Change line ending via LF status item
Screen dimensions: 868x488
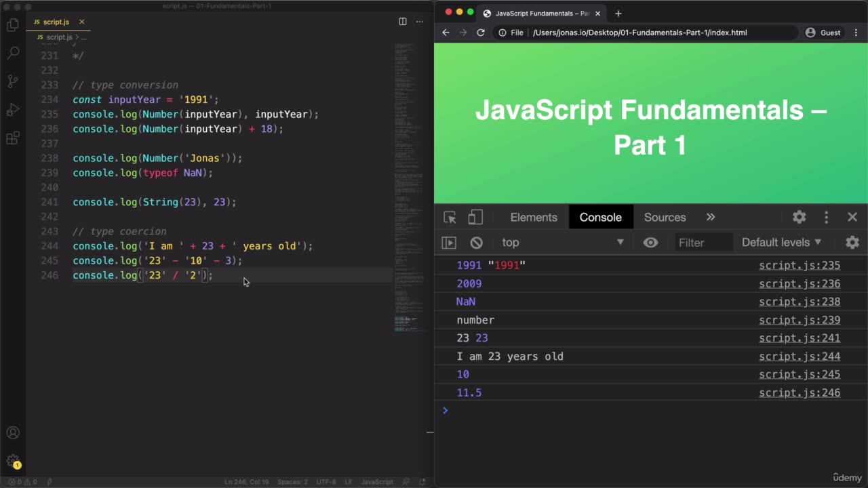349,482
